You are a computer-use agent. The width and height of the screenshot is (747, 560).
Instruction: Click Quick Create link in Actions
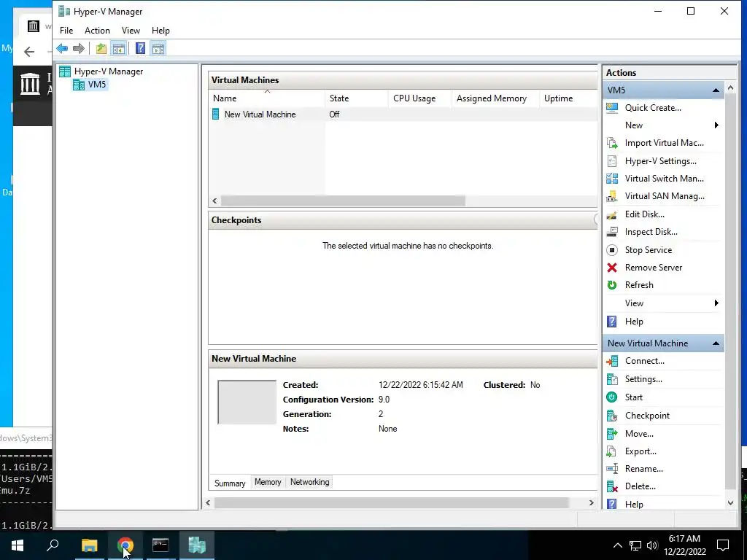pyautogui.click(x=653, y=108)
